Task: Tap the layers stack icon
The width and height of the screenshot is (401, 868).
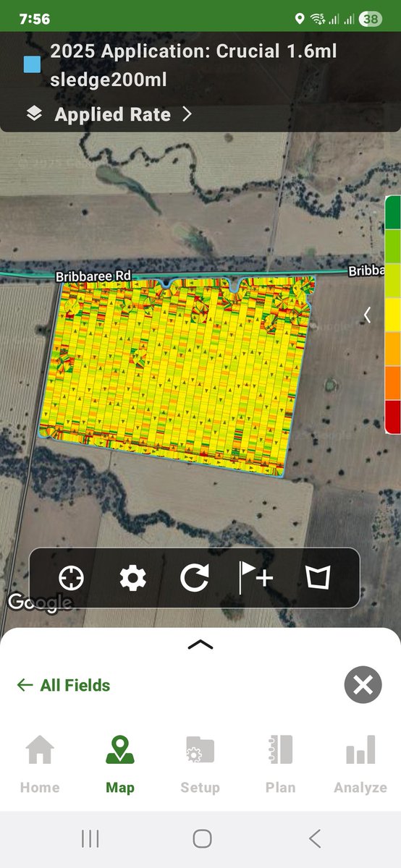Action: 34,114
